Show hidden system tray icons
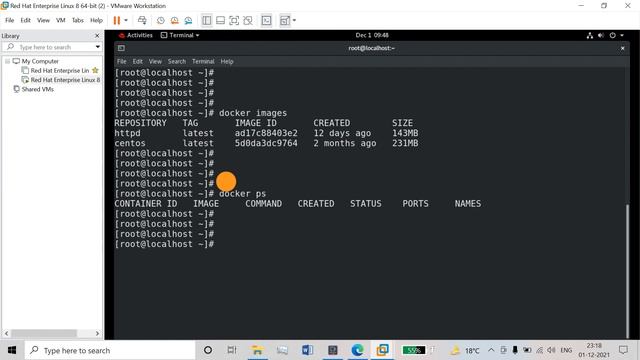This screenshot has width=640, height=360. [x=491, y=350]
